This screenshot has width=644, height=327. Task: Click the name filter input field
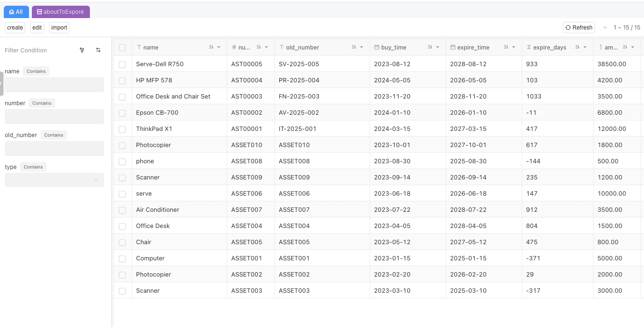coord(54,85)
